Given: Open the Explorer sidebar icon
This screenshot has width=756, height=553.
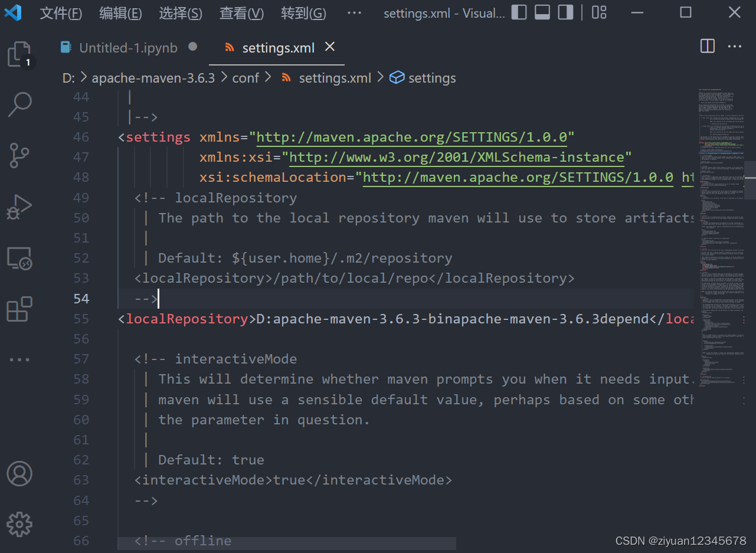Looking at the screenshot, I should [19, 54].
